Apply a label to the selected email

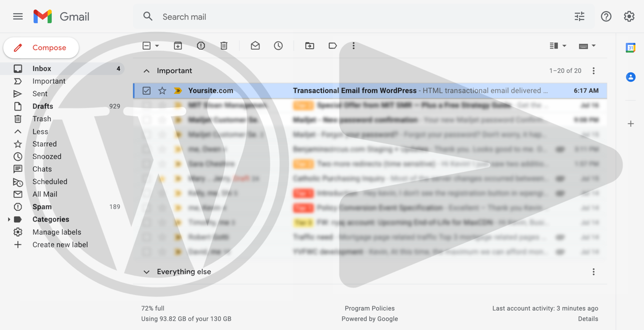(x=333, y=46)
